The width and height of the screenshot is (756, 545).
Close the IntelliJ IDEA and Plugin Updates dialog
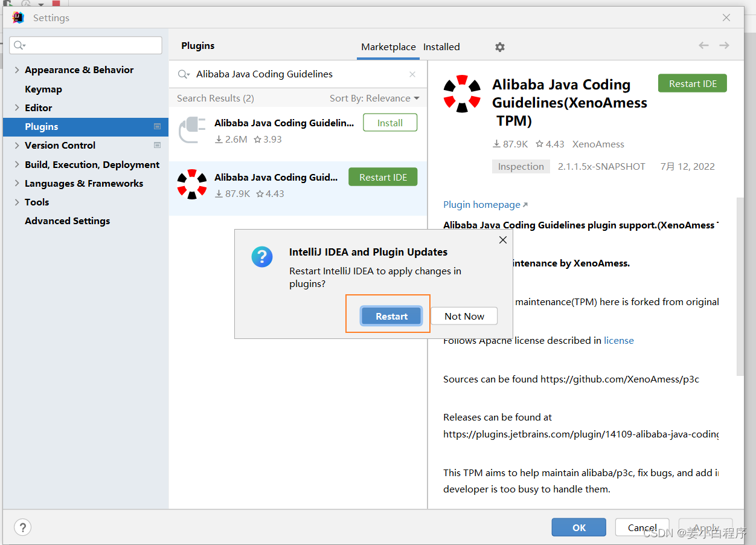(503, 240)
